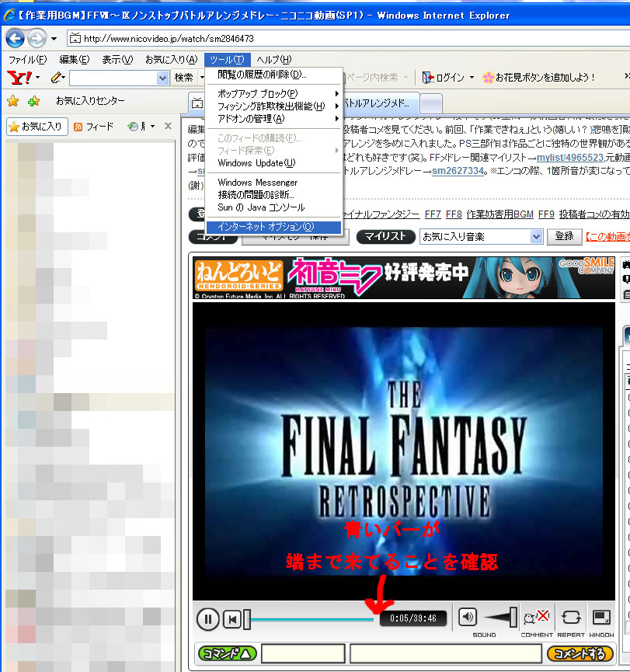The height and width of the screenshot is (672, 630).
Task: Click the WINDOW fullscreen icon
Action: pos(601,618)
